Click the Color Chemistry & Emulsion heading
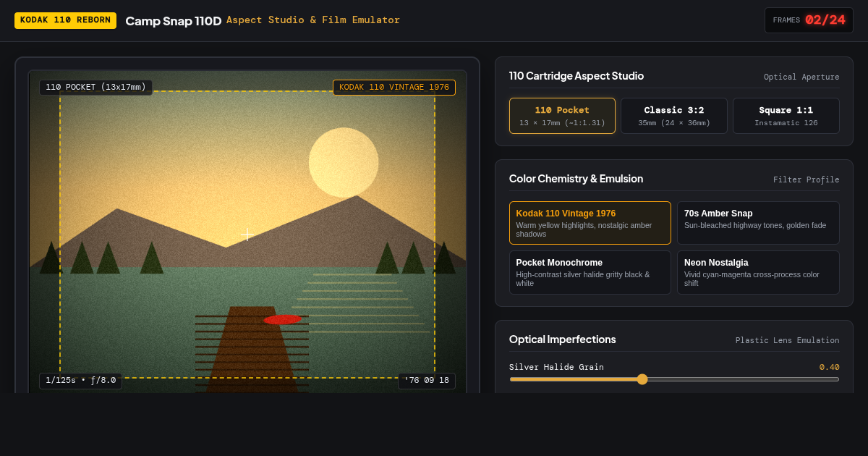The image size is (868, 456). click(x=576, y=179)
